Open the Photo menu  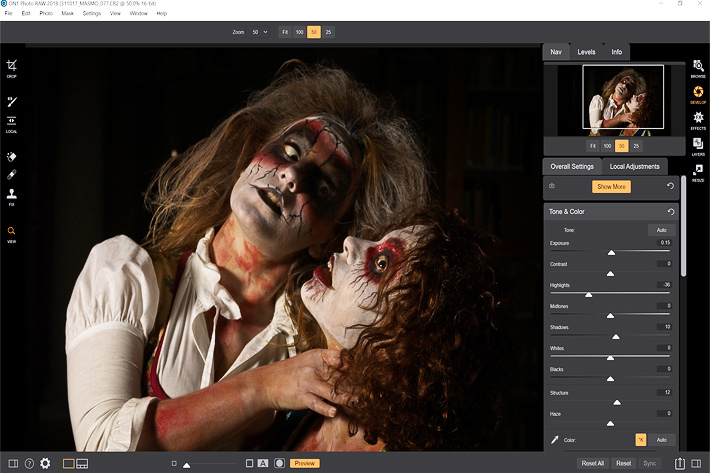click(x=46, y=13)
